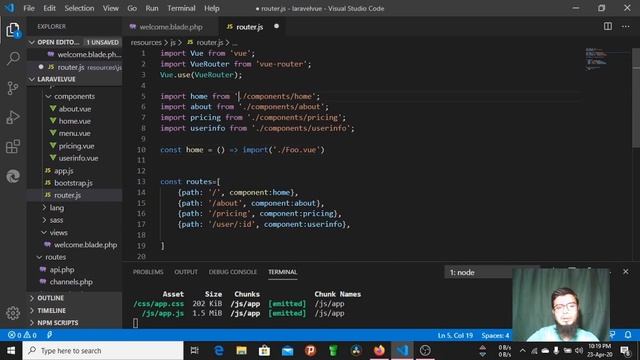The width and height of the screenshot is (640, 360).
Task: Split the editor to the right
Action: (x=608, y=27)
